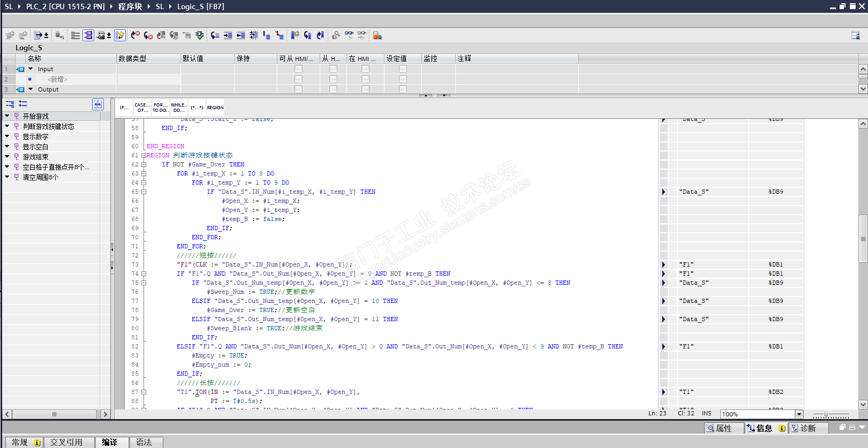
Task: Click the blue lines icon left of the red-marked lines icon
Action: (x=267, y=35)
